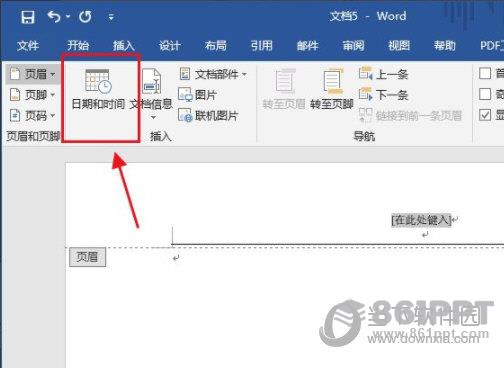Switch to the 审阅 (Review) tab
This screenshot has height=368, width=504.
click(353, 46)
